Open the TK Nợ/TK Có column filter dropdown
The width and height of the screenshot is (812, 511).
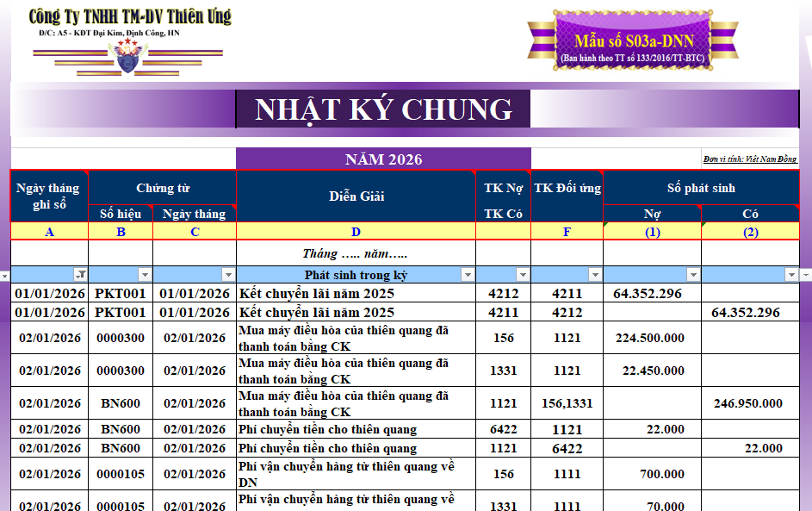(x=523, y=275)
